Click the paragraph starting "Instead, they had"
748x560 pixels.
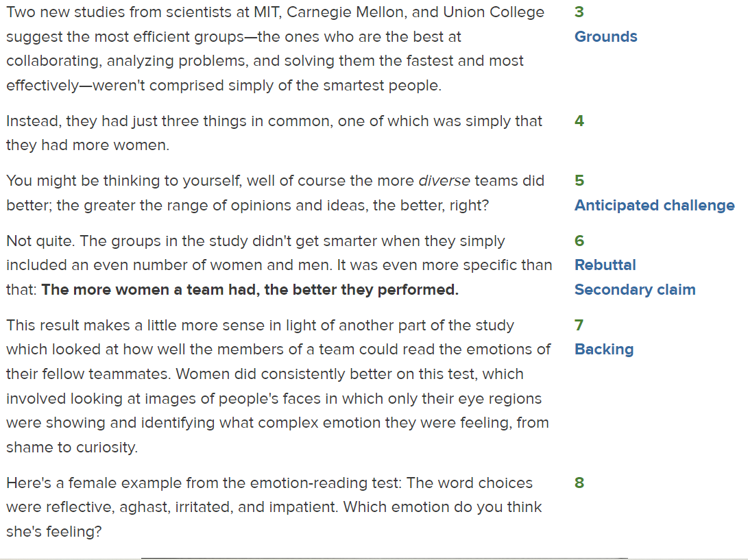click(274, 133)
